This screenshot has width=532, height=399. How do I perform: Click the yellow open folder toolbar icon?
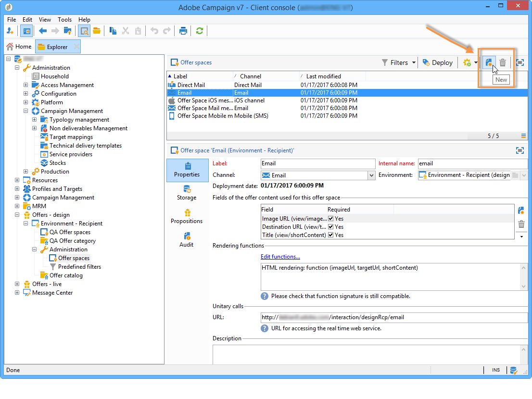[97, 31]
